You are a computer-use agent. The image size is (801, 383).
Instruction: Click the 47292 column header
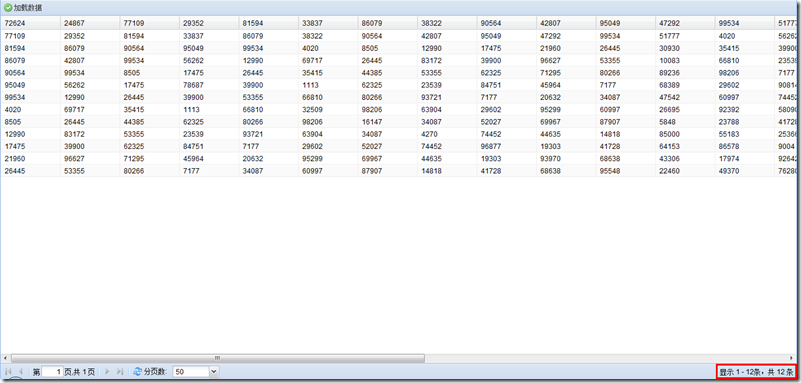point(686,23)
